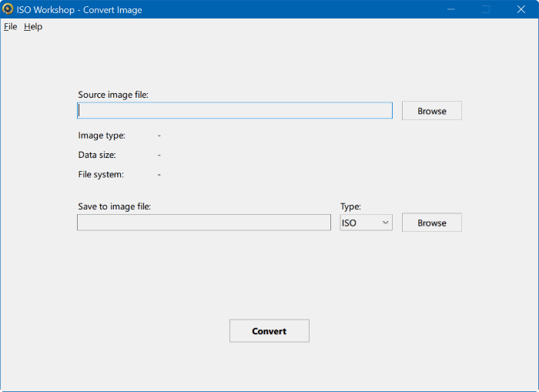539x392 pixels.
Task: Click the Data size label
Action: tap(97, 155)
